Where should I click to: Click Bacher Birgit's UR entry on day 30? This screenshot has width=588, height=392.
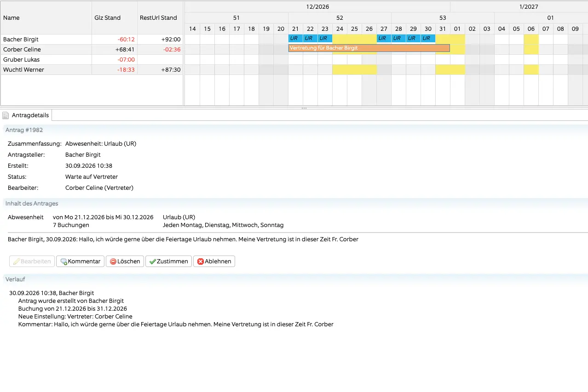pos(428,38)
